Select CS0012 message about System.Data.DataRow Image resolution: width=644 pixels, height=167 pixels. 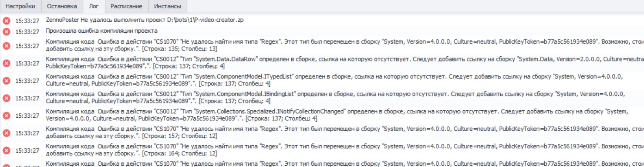click(x=344, y=63)
